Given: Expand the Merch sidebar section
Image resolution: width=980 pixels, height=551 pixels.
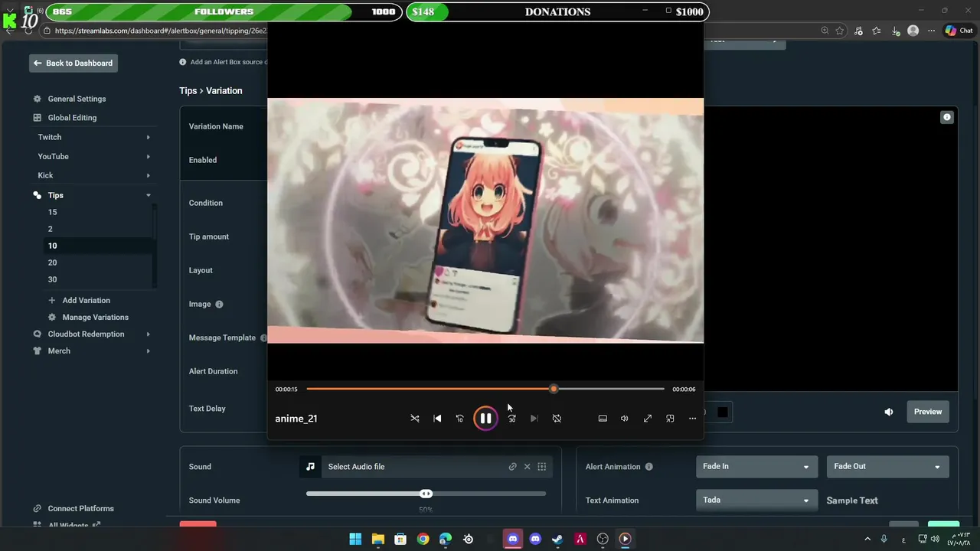Looking at the screenshot, I should [92, 350].
